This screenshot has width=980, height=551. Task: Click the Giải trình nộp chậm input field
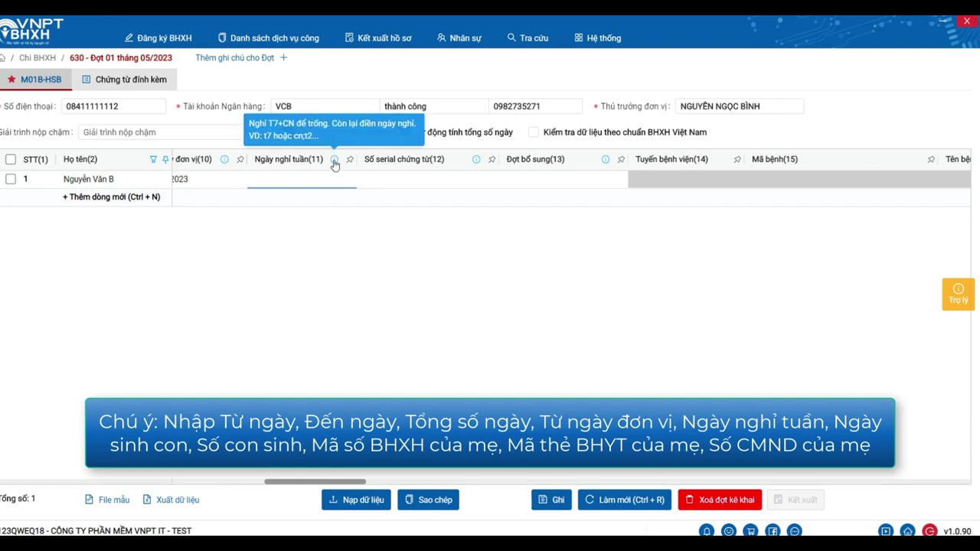point(161,132)
